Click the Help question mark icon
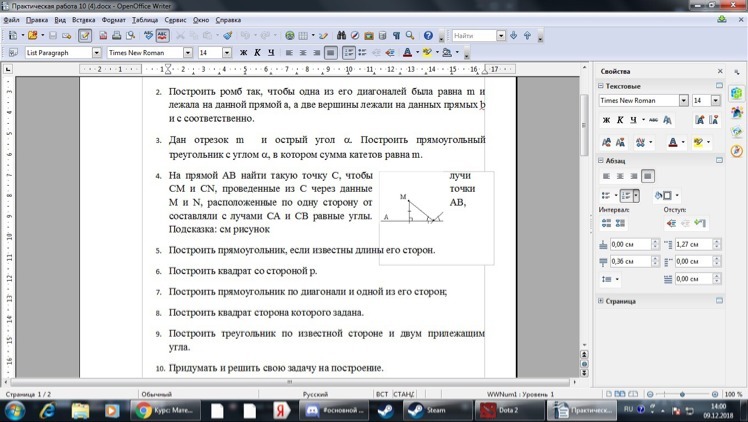This screenshot has width=748, height=422. click(x=428, y=36)
